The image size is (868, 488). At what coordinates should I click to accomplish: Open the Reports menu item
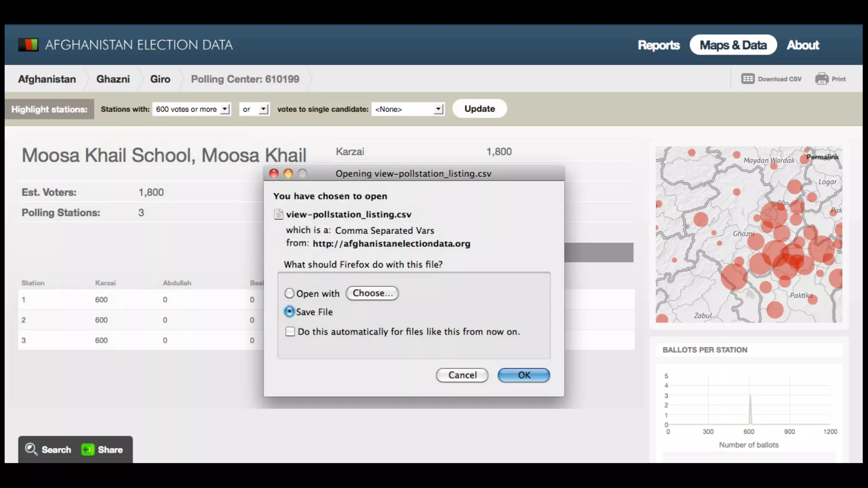(x=659, y=45)
